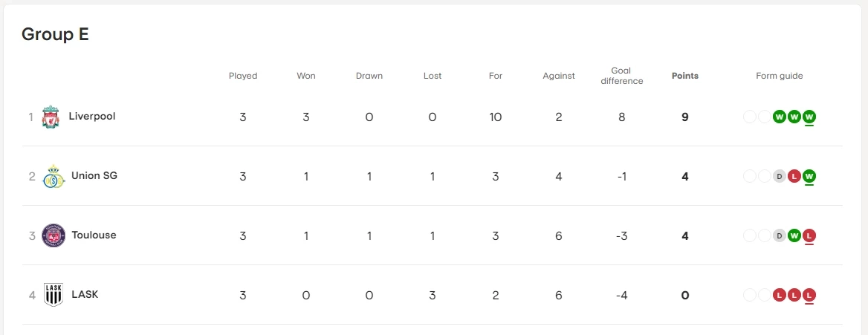
Task: Click Toulouse's grey draw form badge
Action: (x=779, y=235)
